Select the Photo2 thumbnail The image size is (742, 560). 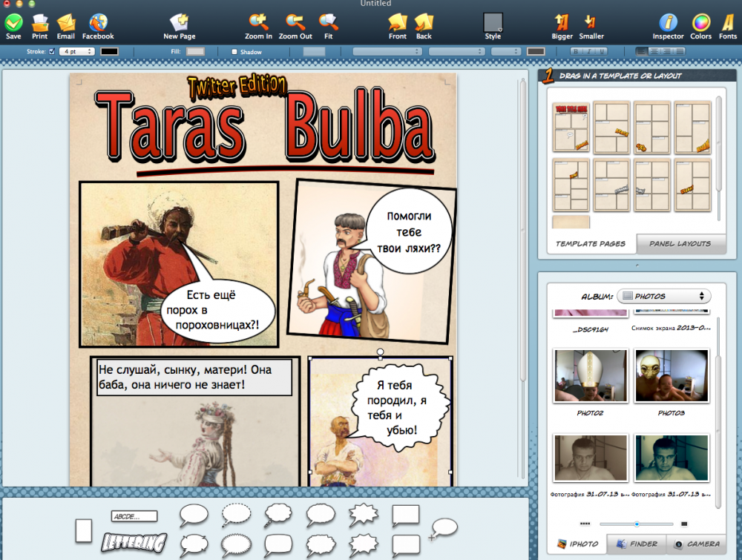click(591, 376)
